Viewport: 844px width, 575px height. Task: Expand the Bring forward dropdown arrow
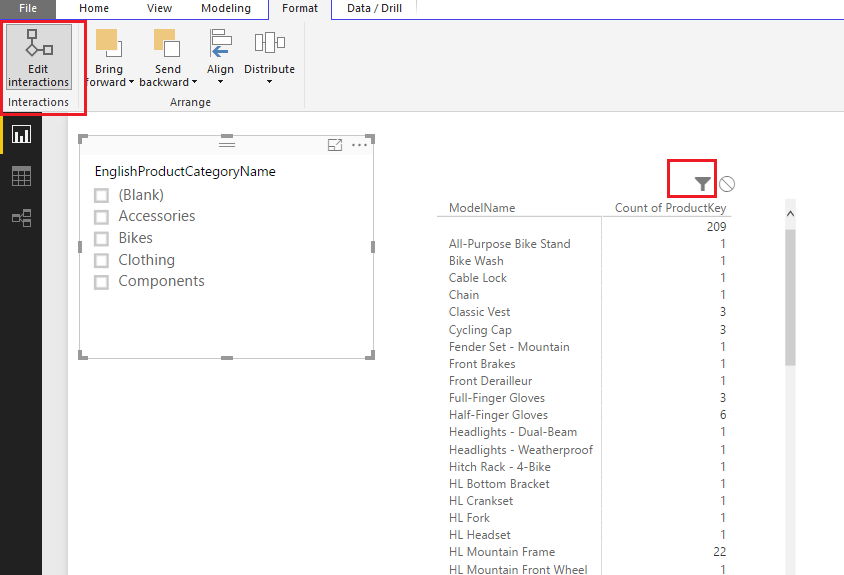[x=131, y=82]
